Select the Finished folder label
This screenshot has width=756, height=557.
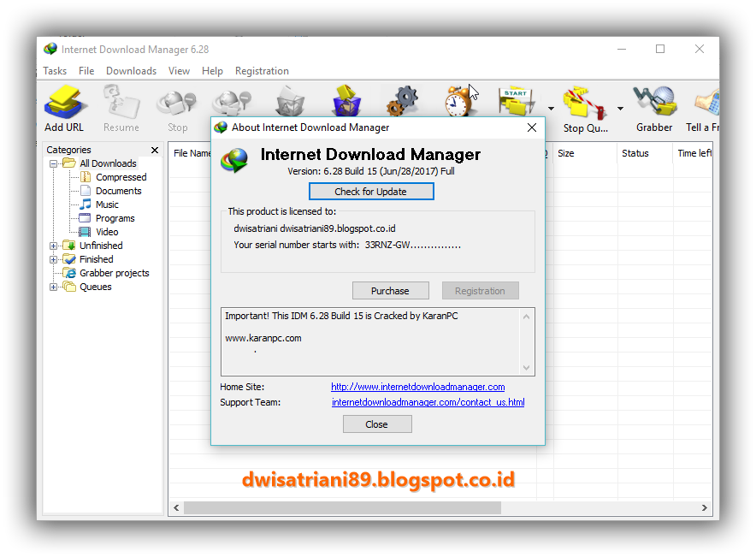pyautogui.click(x=96, y=259)
